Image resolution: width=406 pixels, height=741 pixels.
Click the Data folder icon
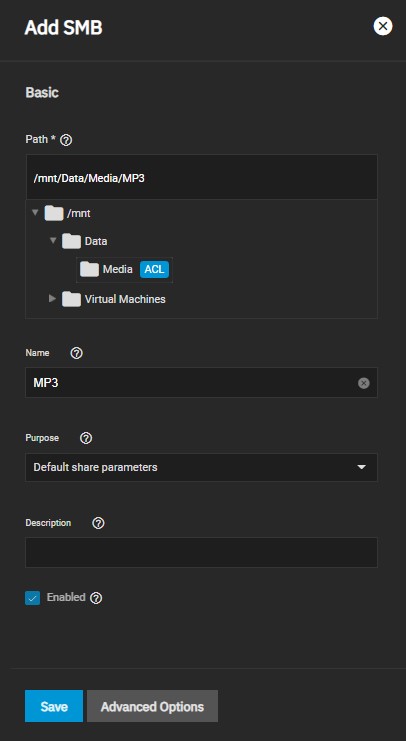tap(71, 241)
